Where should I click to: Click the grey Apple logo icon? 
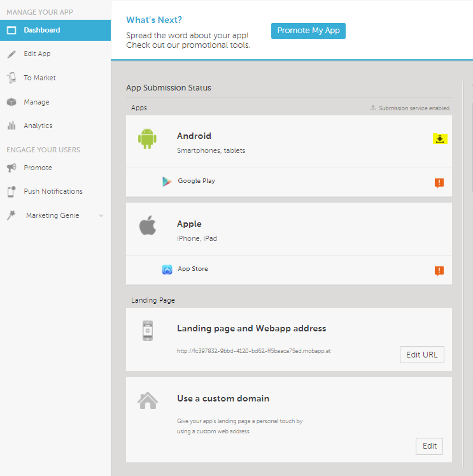click(x=148, y=226)
